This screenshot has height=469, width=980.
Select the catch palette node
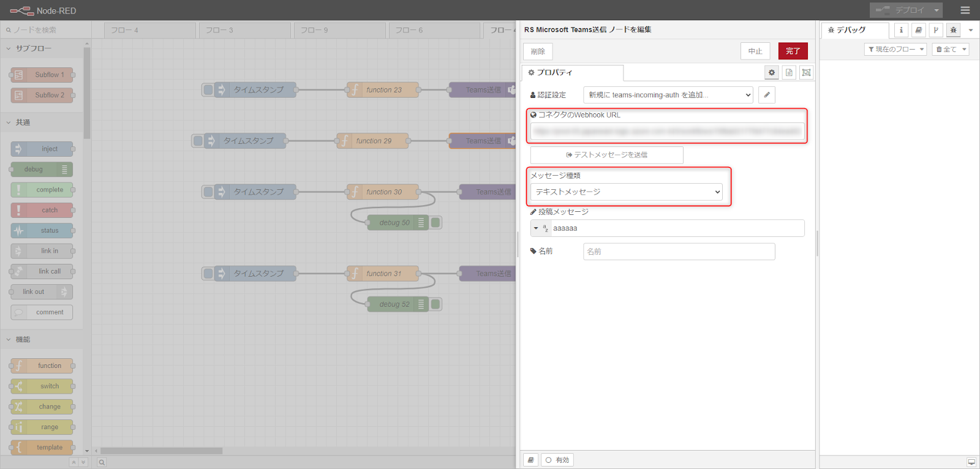[x=42, y=210]
